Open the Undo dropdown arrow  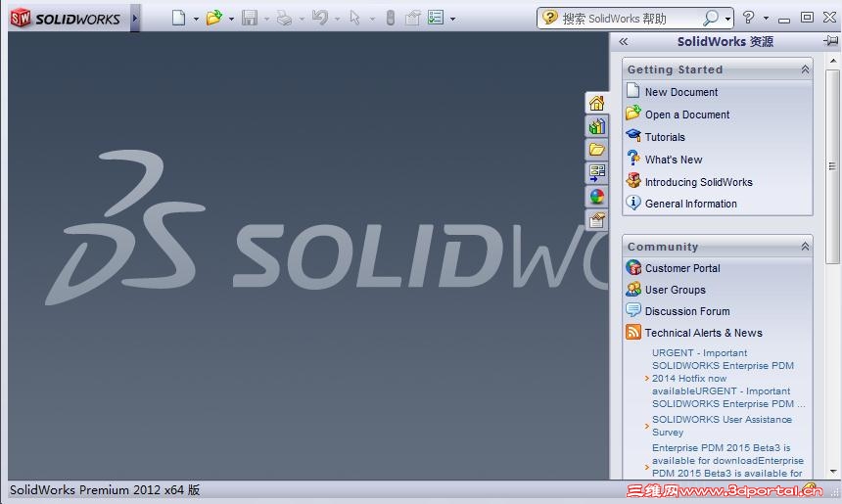(x=337, y=19)
